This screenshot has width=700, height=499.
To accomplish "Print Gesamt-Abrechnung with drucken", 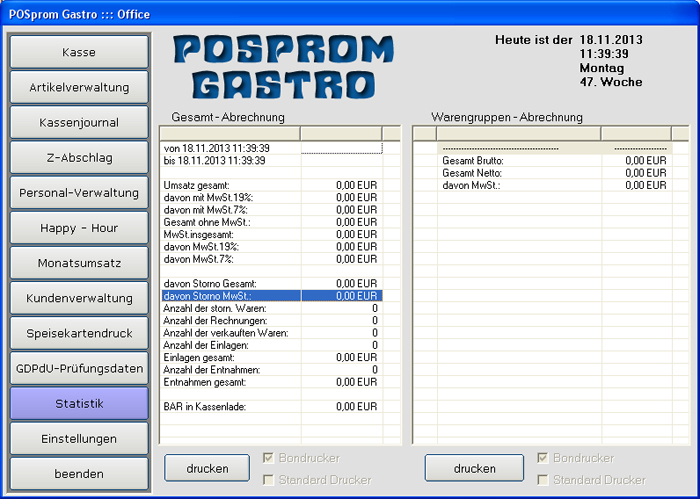I will tap(207, 468).
